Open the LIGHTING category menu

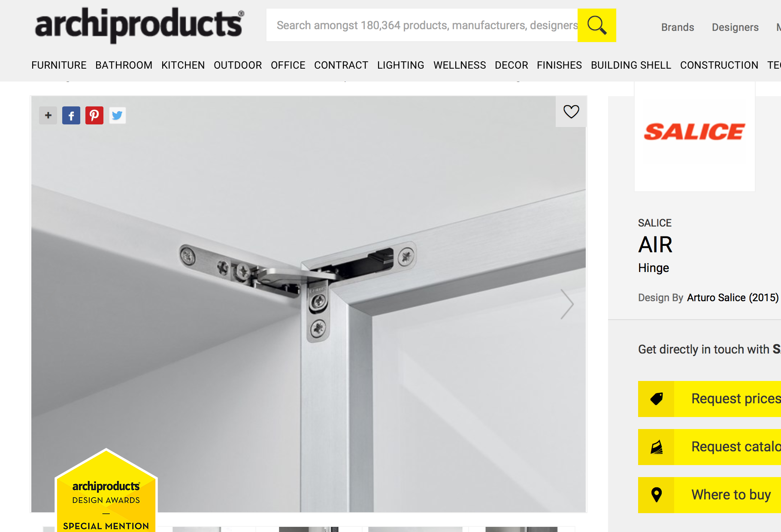[401, 65]
